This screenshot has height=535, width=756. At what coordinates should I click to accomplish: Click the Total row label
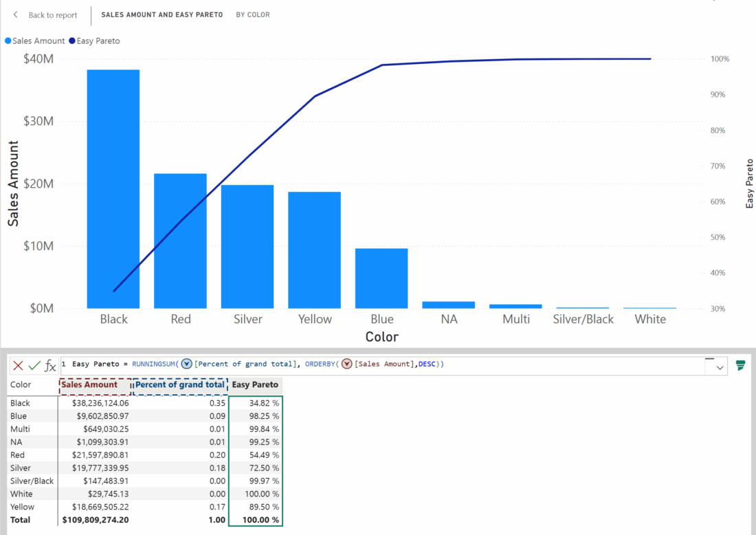tap(20, 520)
